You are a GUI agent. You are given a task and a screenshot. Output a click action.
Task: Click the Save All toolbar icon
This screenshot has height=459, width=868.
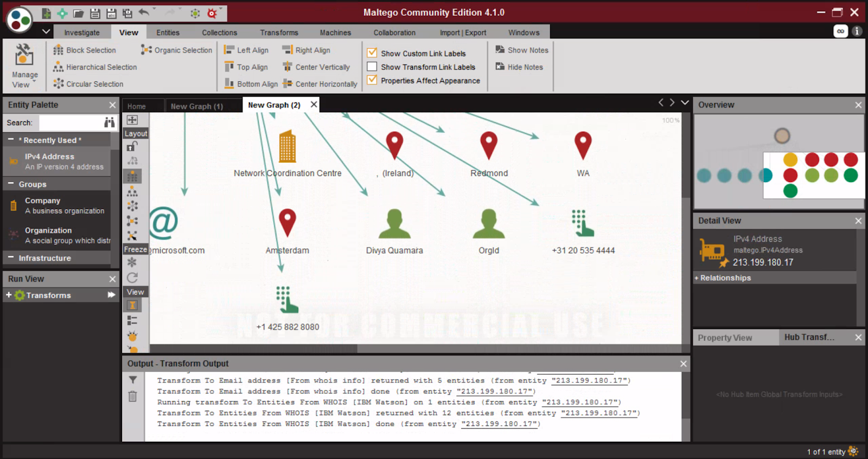pos(127,13)
